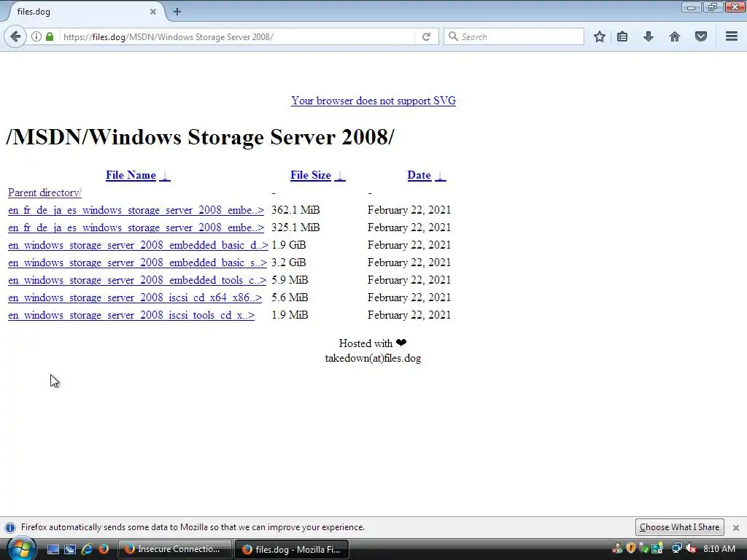Download the 325.1 MiB en_fr_de_ja_es file
The height and width of the screenshot is (560, 747).
click(136, 228)
